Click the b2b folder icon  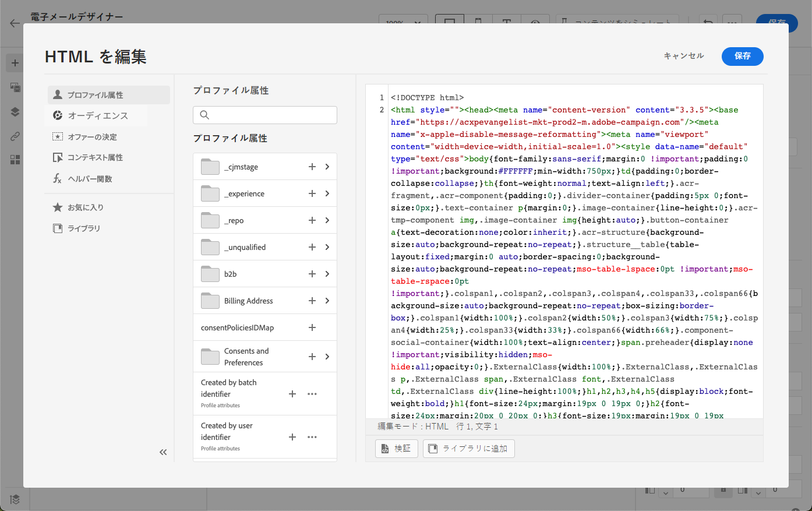[210, 274]
